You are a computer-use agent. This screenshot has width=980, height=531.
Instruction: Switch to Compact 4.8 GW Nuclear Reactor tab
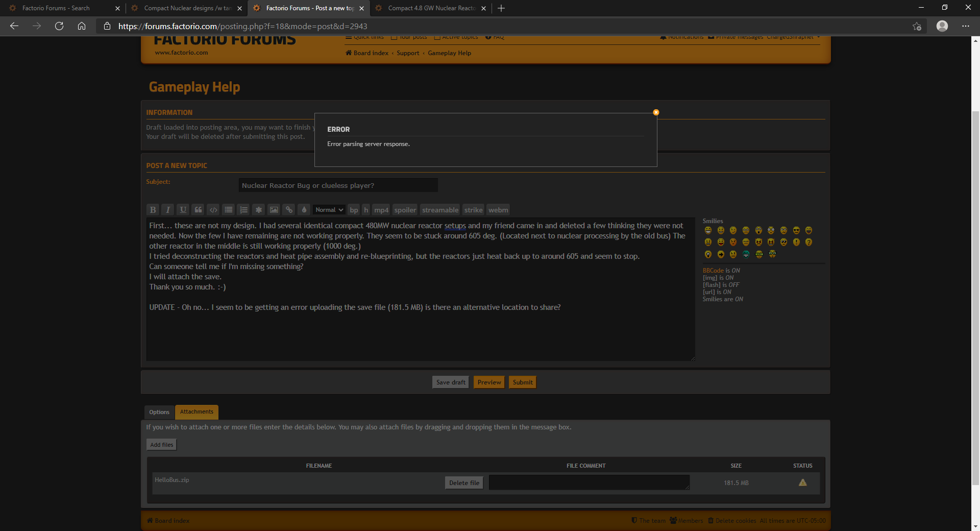(x=431, y=8)
